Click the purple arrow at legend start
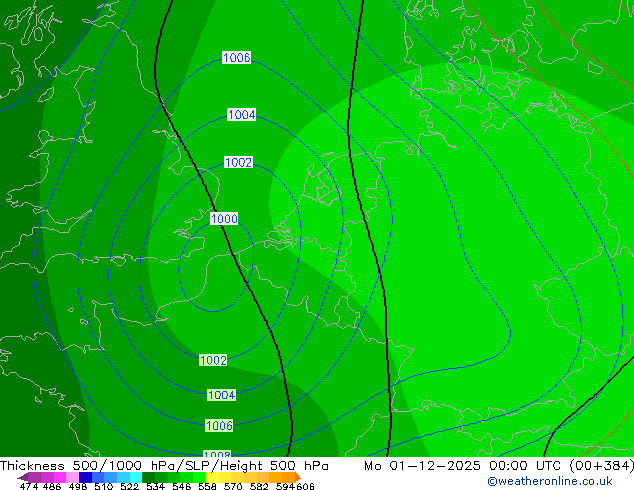The image size is (634, 490). (23, 477)
